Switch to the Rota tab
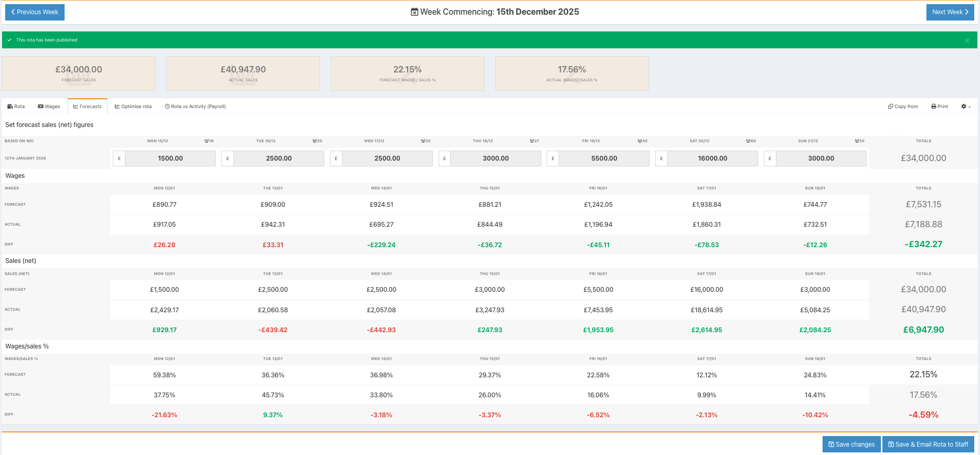 pos(16,107)
